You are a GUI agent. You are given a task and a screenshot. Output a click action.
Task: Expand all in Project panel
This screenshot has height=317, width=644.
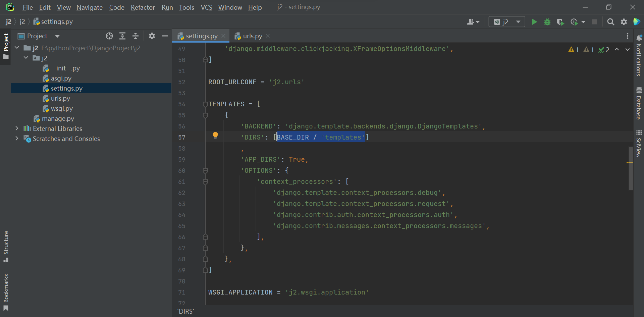tap(122, 36)
